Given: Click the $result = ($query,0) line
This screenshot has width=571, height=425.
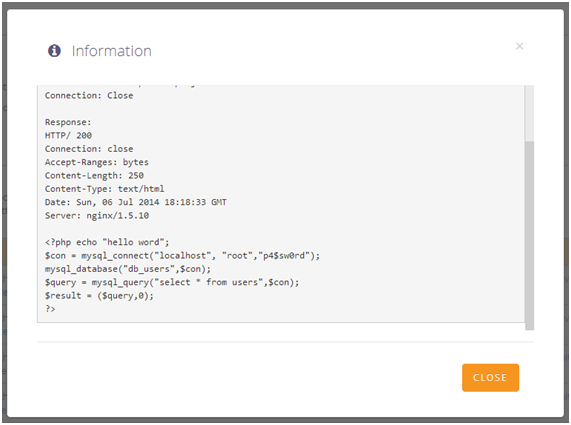Looking at the screenshot, I should pyautogui.click(x=99, y=296).
